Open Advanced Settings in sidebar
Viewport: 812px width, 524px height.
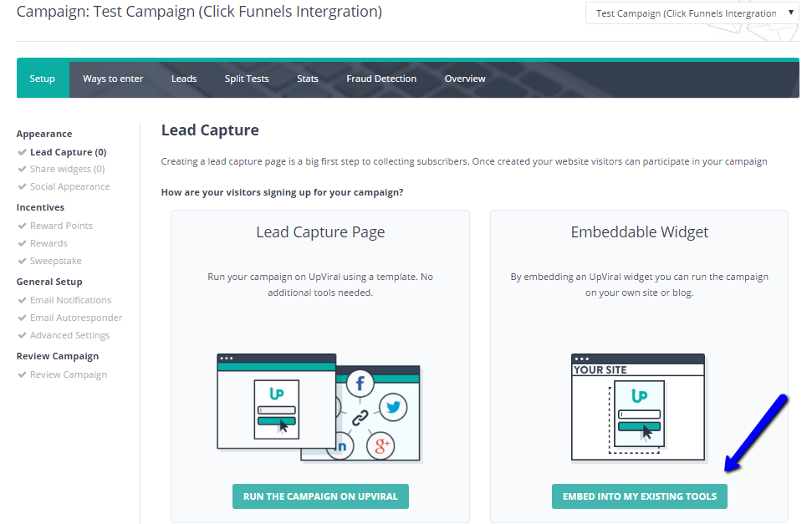70,335
